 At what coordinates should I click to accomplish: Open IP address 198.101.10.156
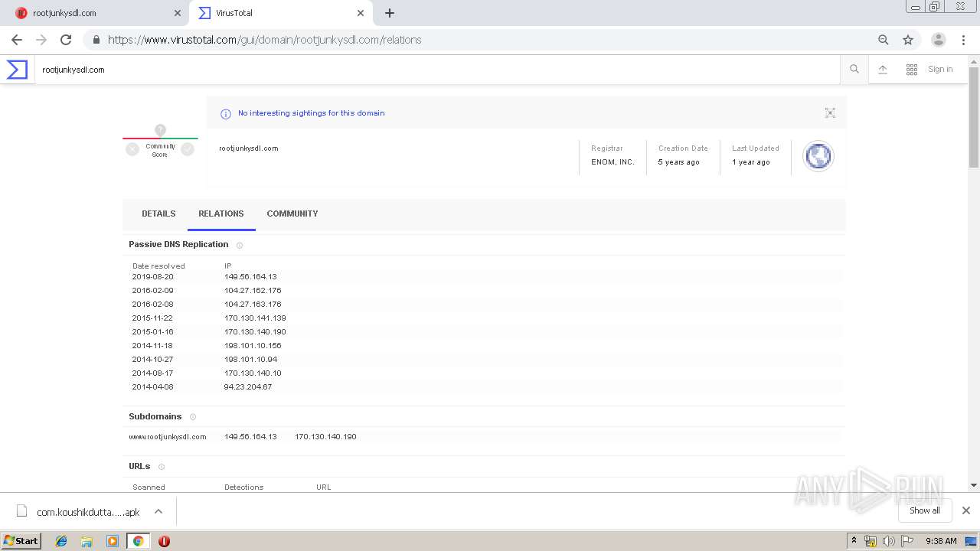[253, 345]
